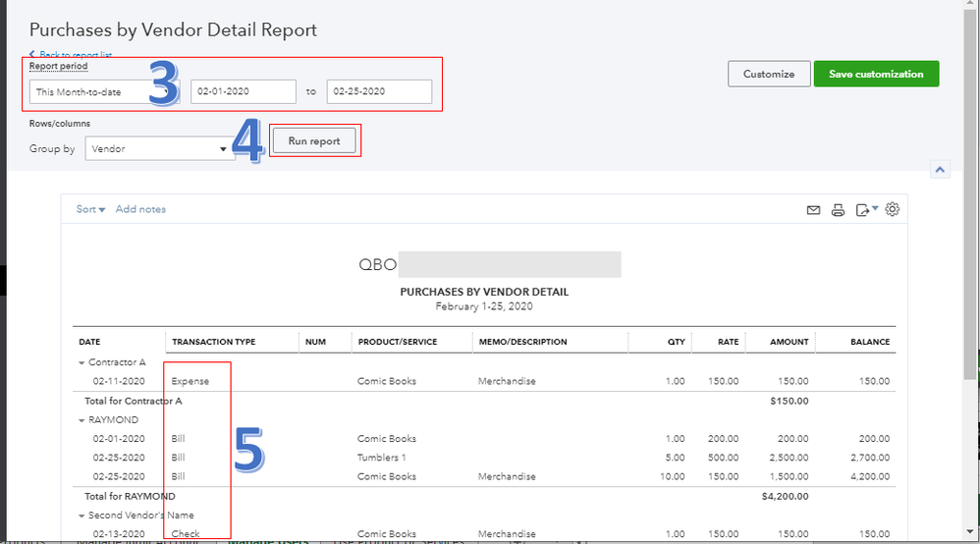Open the export report icon menu
This screenshot has height=544, width=980.
[866, 210]
